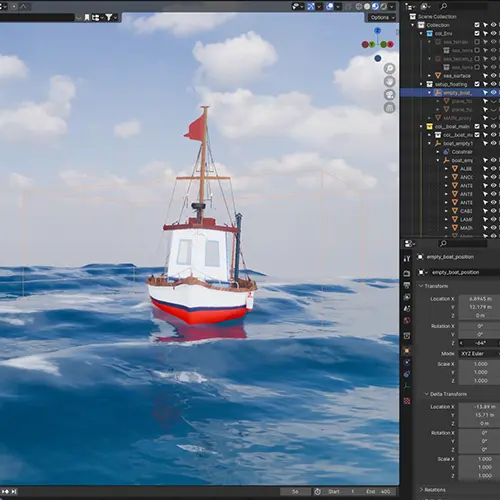This screenshot has width=500, height=500.
Task: Click the timeline End frame field
Action: point(379,491)
